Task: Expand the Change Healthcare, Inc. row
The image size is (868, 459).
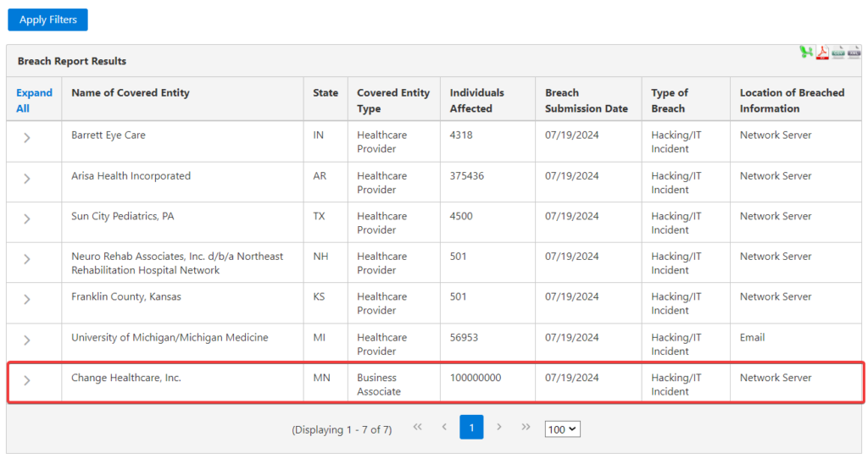Action: pos(27,380)
